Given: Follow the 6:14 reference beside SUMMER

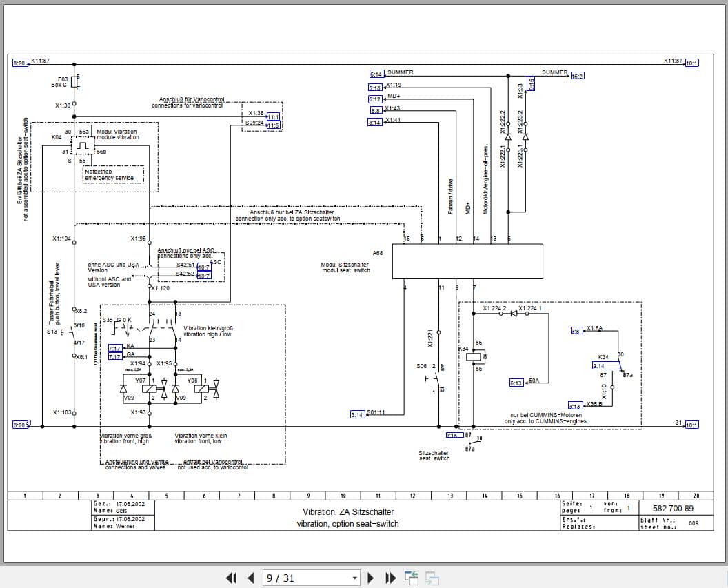Looking at the screenshot, I should pyautogui.click(x=376, y=74).
